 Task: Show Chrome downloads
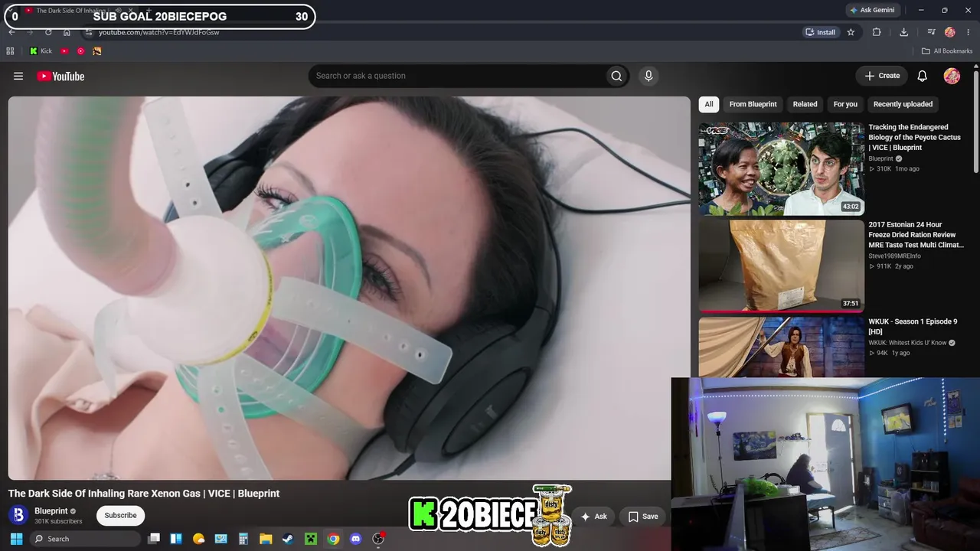pos(903,32)
